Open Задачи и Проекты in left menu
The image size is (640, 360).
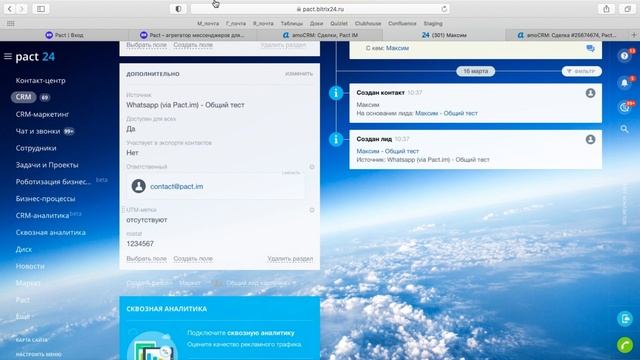click(x=47, y=165)
